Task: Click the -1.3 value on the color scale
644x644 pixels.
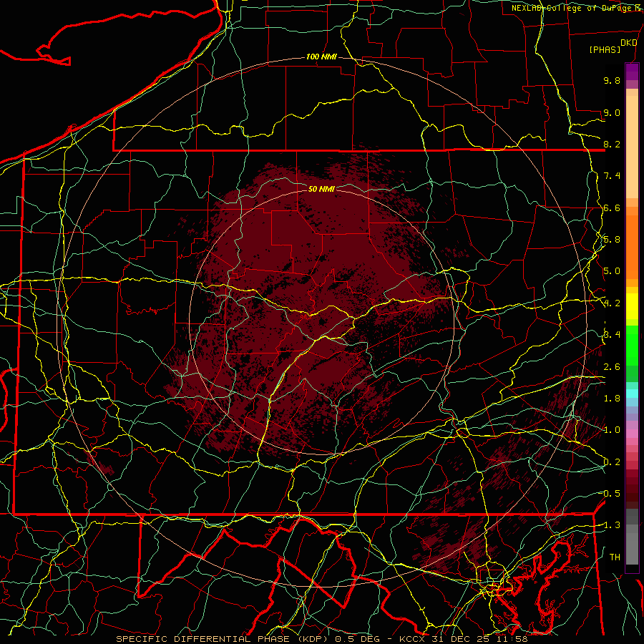Action: pyautogui.click(x=612, y=525)
